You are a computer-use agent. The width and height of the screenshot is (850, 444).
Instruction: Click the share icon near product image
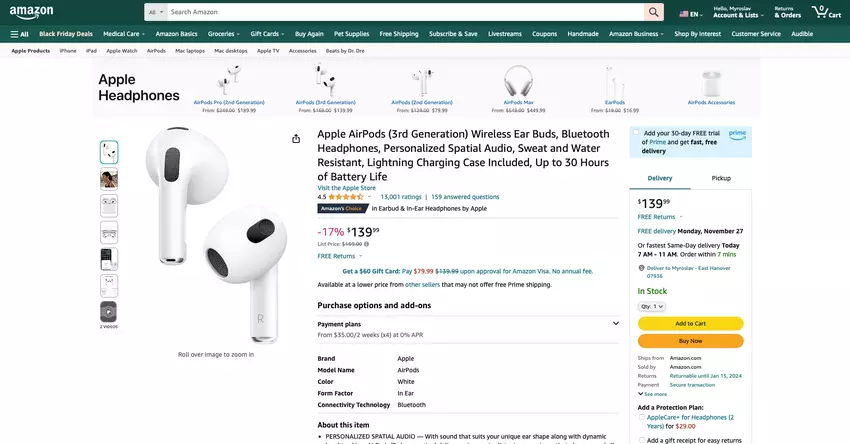(x=296, y=139)
